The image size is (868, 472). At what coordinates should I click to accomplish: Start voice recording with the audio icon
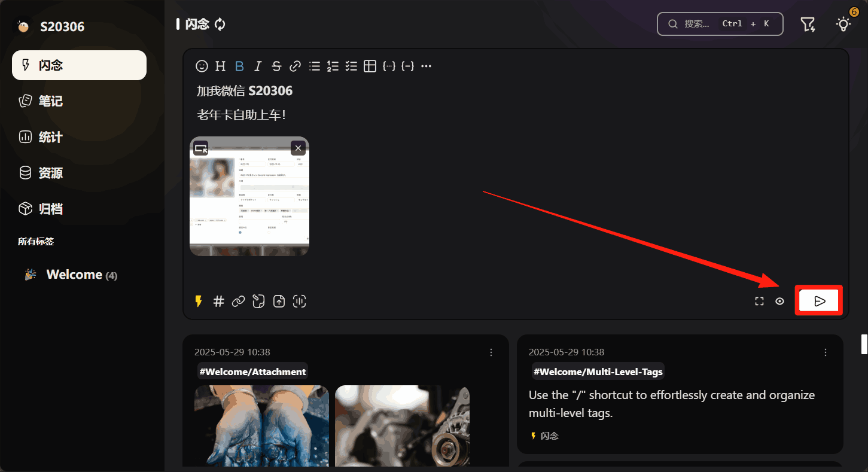(299, 302)
